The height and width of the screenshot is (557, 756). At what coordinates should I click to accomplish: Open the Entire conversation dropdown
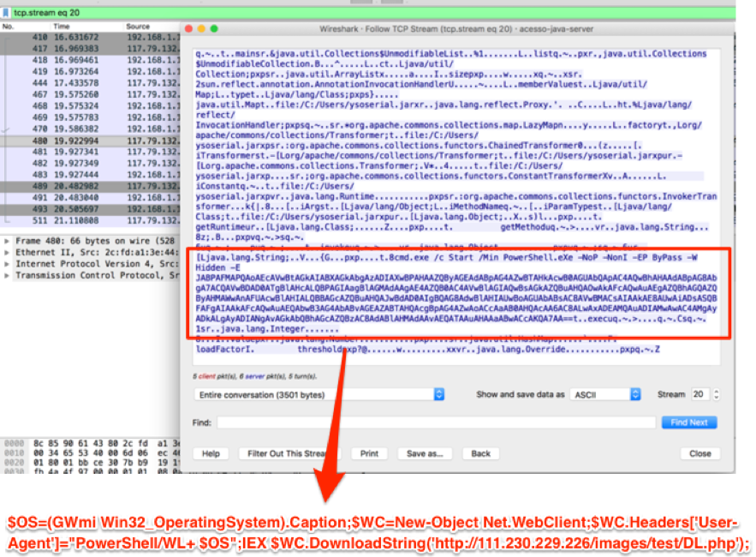(x=319, y=394)
